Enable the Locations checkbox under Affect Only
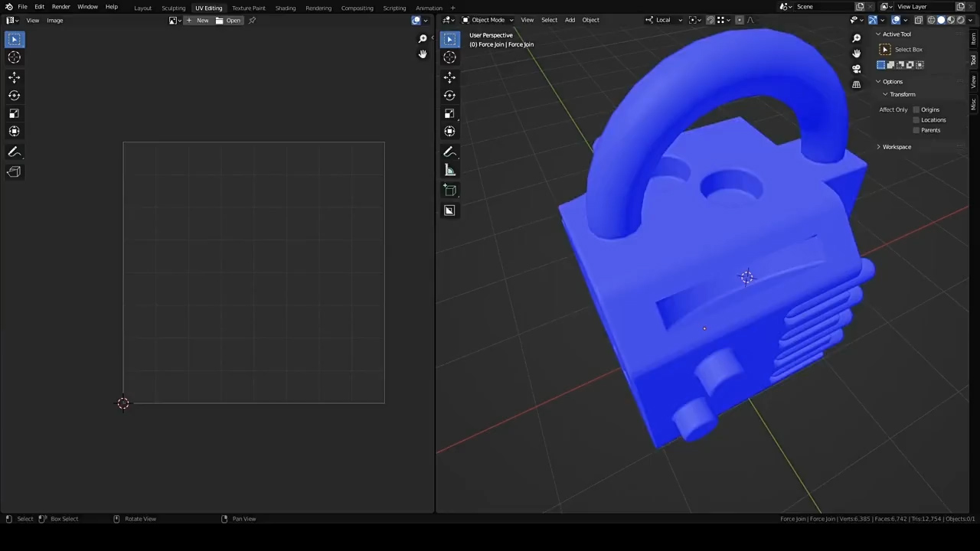Image resolution: width=980 pixels, height=551 pixels. [x=916, y=120]
